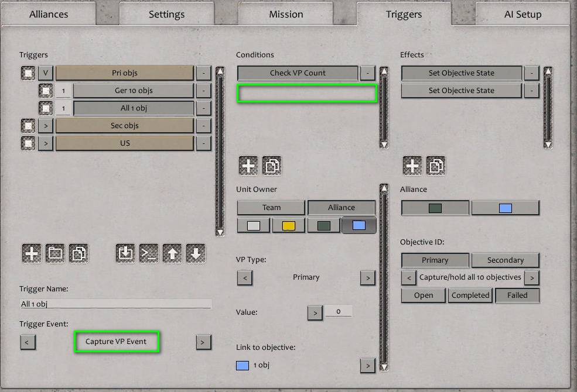Go to previous objective ID

pos(409,278)
